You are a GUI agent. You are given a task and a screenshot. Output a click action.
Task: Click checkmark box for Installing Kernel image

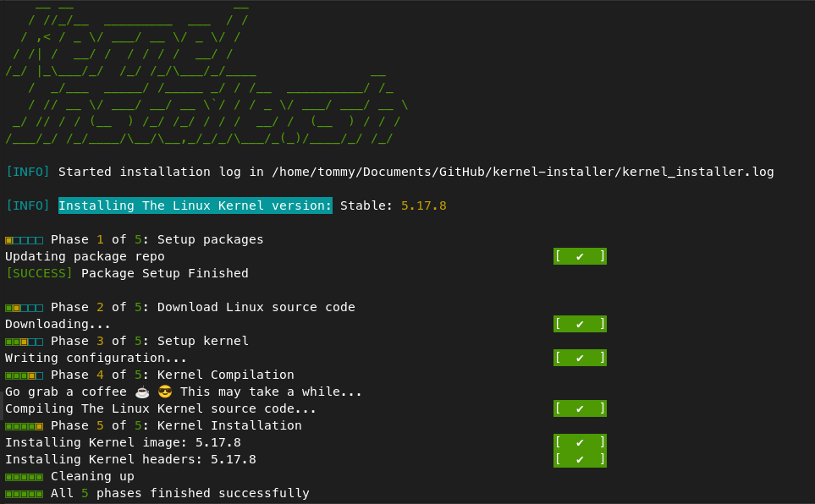click(580, 442)
